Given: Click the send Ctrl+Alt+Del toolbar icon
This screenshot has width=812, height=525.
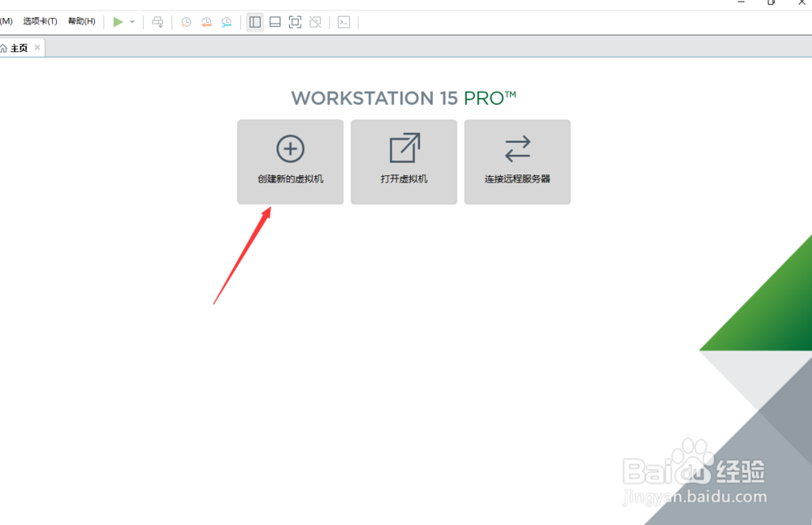Looking at the screenshot, I should pyautogui.click(x=158, y=22).
